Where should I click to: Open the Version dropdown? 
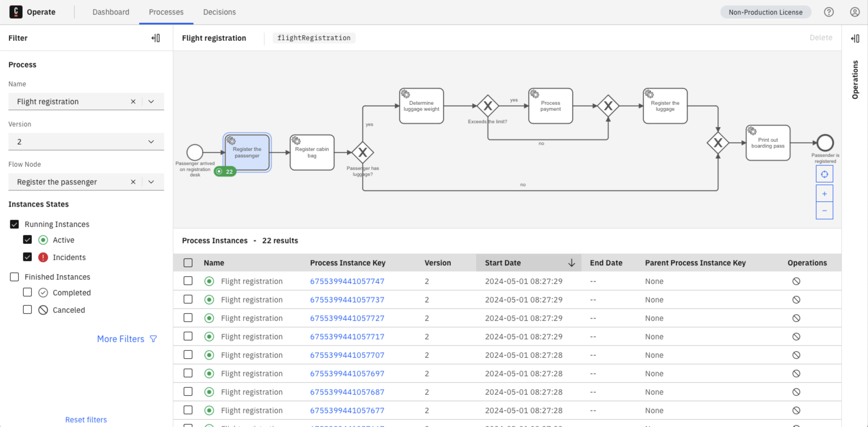coord(151,141)
